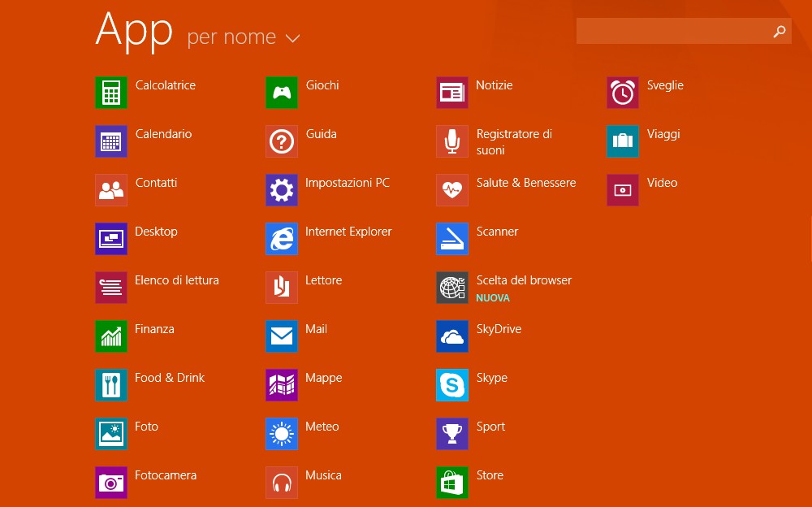
Task: Click the 'Calcolatrice' label
Action: click(166, 85)
